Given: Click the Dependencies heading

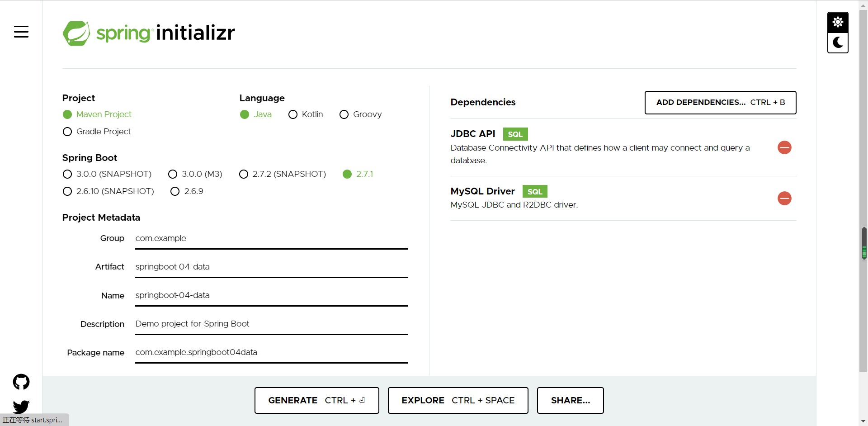Looking at the screenshot, I should tap(483, 102).
